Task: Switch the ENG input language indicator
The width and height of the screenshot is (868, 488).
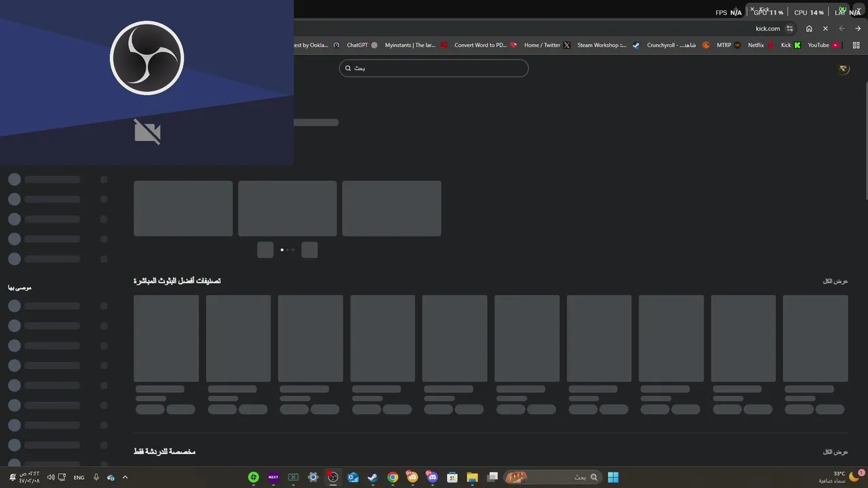Action: pyautogui.click(x=79, y=477)
